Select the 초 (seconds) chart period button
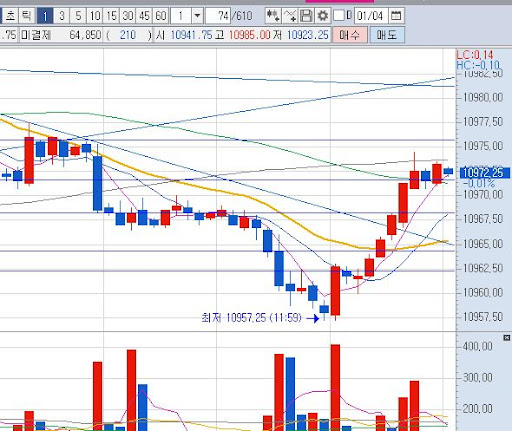512x431 pixels. 10,16
